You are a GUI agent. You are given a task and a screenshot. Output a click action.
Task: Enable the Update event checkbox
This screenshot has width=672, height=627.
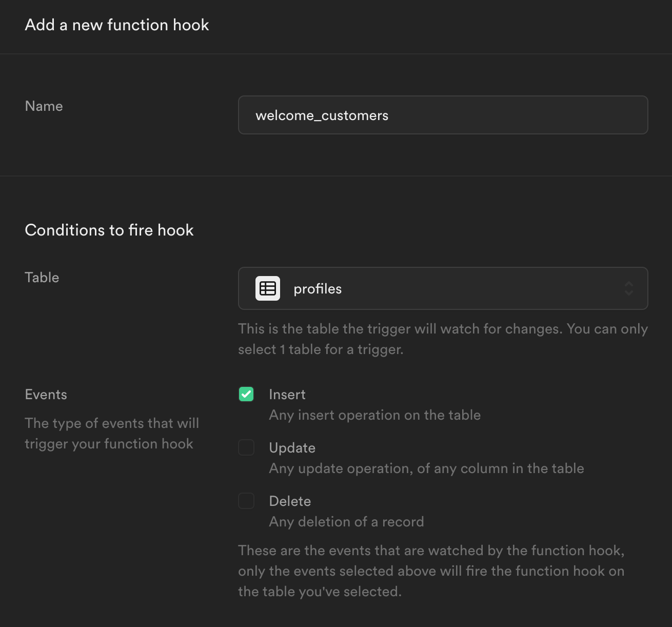point(246,447)
